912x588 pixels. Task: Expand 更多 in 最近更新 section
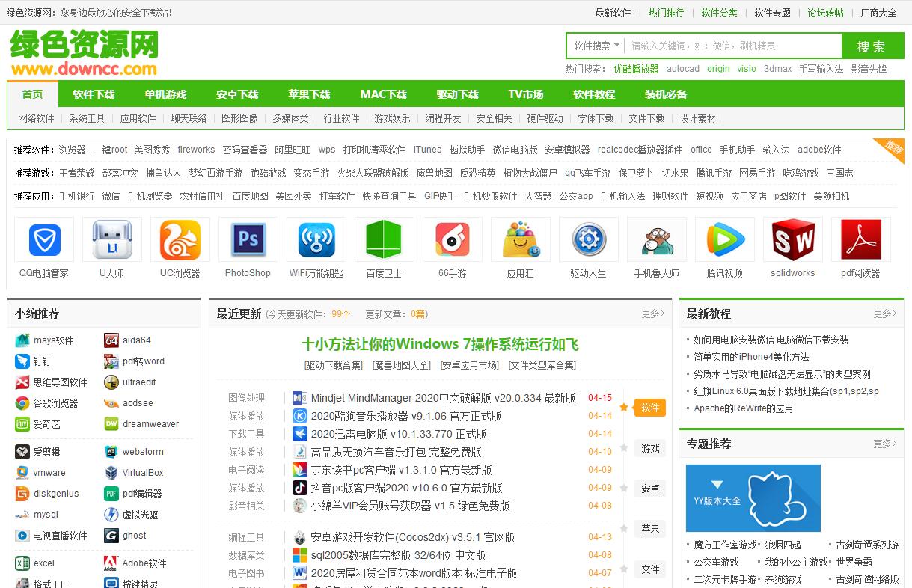[x=653, y=313]
